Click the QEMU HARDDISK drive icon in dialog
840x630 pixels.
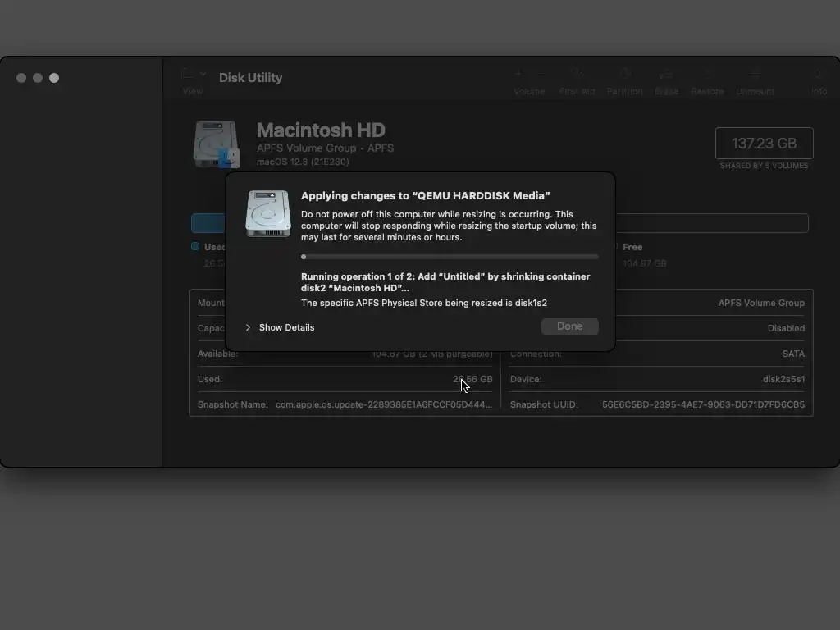268,213
